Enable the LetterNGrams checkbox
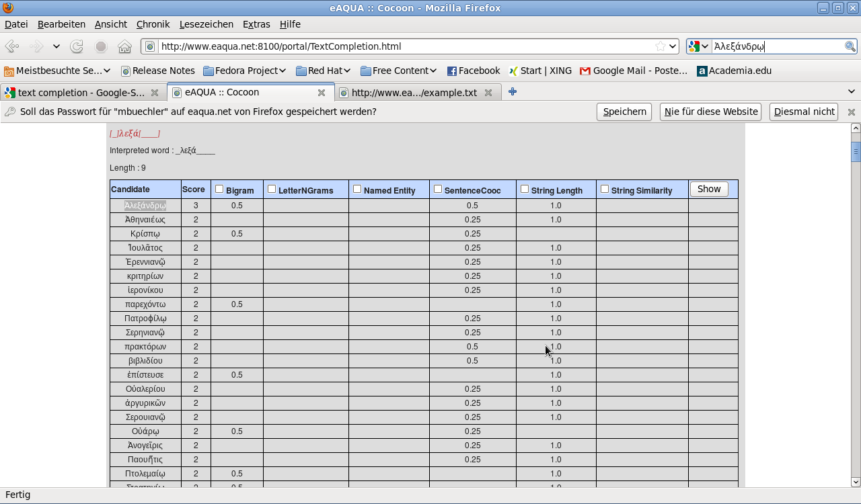 tap(272, 190)
